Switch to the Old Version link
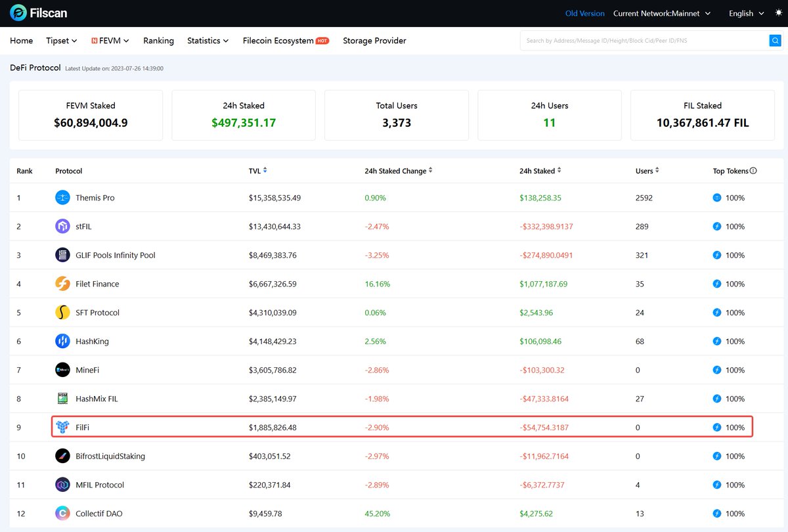Screen dimensions: 788x532 pyautogui.click(x=585, y=13)
